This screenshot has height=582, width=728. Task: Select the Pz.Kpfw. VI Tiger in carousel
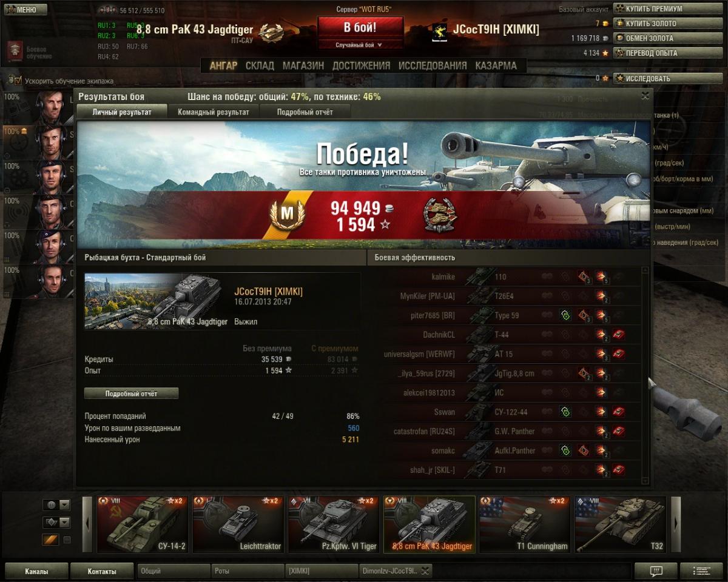tap(333, 525)
